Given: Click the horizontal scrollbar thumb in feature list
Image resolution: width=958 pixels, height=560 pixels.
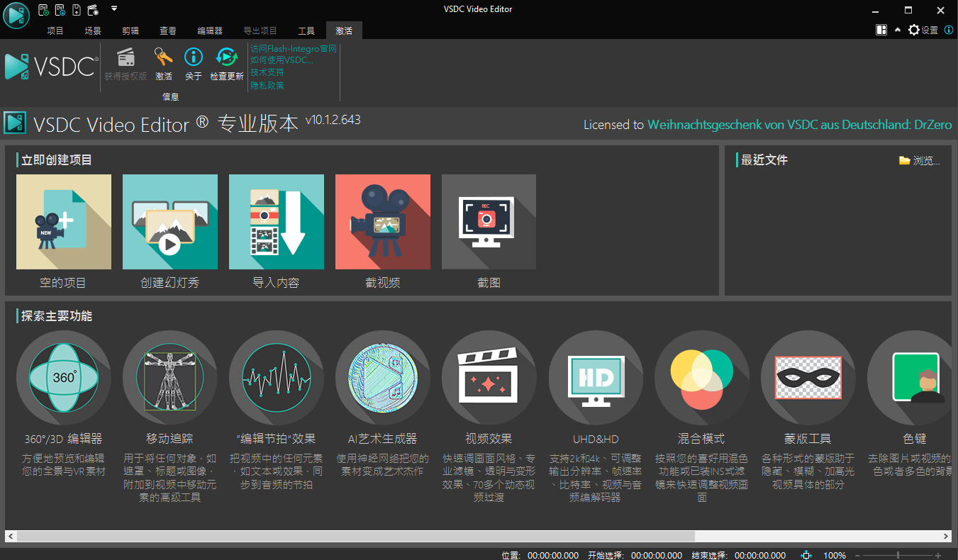Looking at the screenshot, I should click(356, 537).
